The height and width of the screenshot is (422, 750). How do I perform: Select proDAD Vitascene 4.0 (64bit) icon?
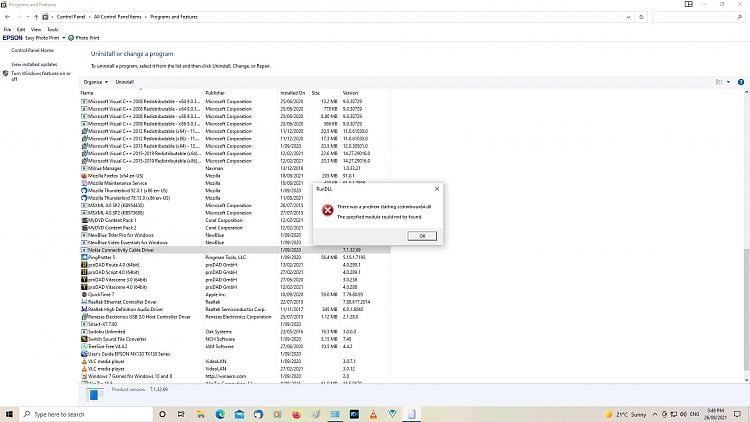point(84,287)
